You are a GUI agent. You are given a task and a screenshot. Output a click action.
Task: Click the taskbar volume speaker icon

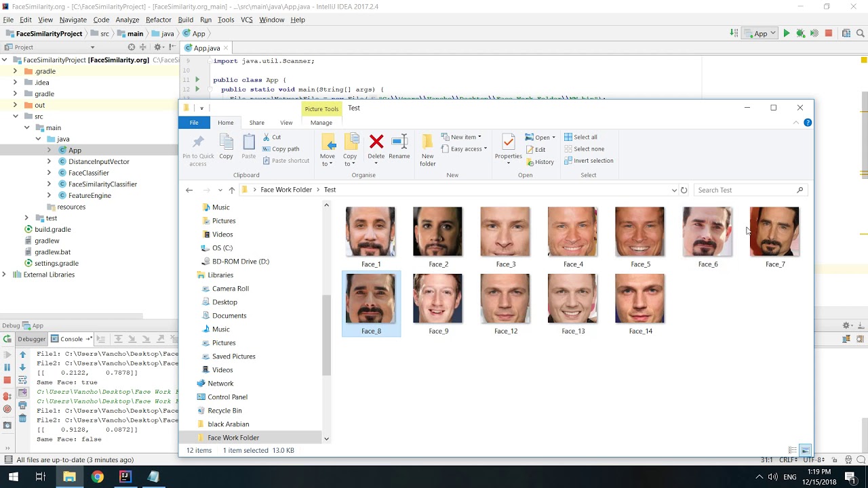772,477
